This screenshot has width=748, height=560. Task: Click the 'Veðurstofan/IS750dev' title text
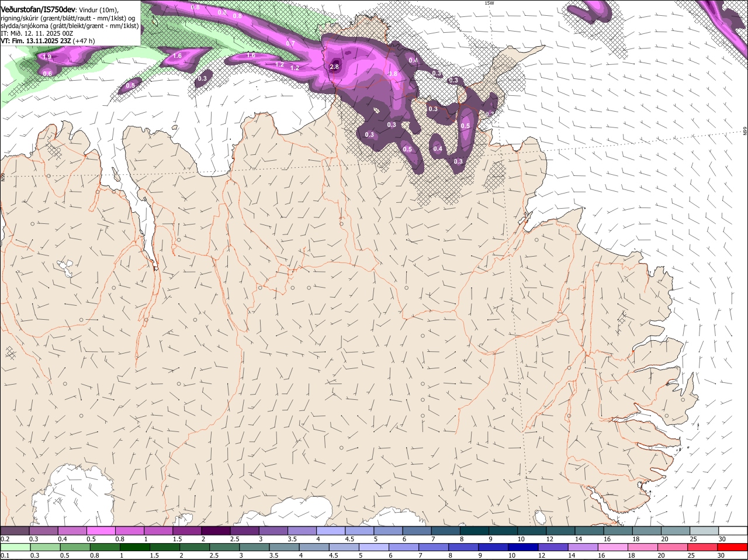(38, 9)
